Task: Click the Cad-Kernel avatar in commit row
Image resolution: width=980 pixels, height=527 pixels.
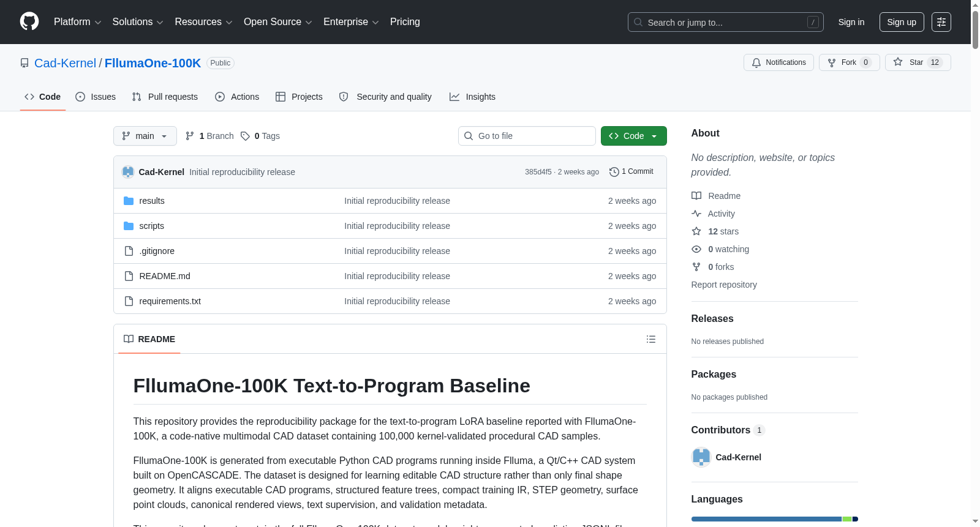Action: click(x=128, y=172)
